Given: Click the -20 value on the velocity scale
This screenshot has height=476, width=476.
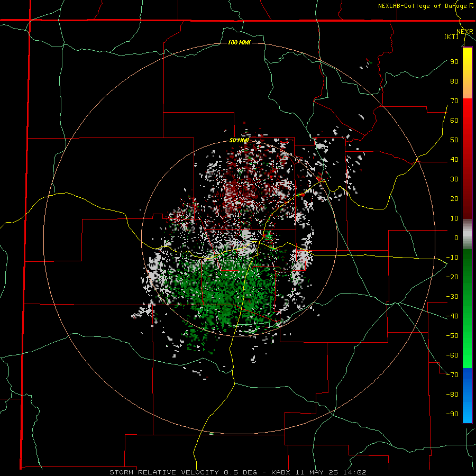Looking at the screenshot, I should pyautogui.click(x=452, y=277).
